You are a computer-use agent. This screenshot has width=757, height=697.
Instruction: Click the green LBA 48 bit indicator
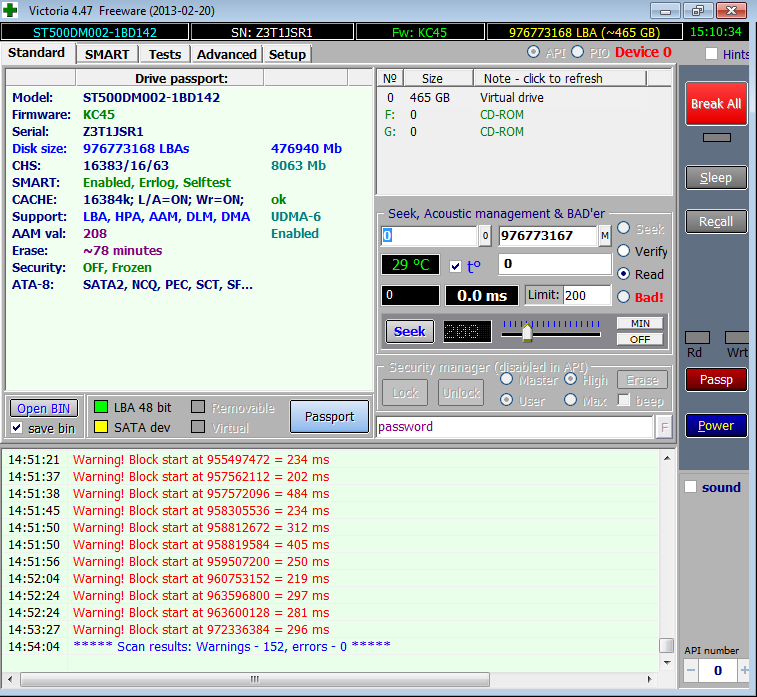[x=100, y=407]
